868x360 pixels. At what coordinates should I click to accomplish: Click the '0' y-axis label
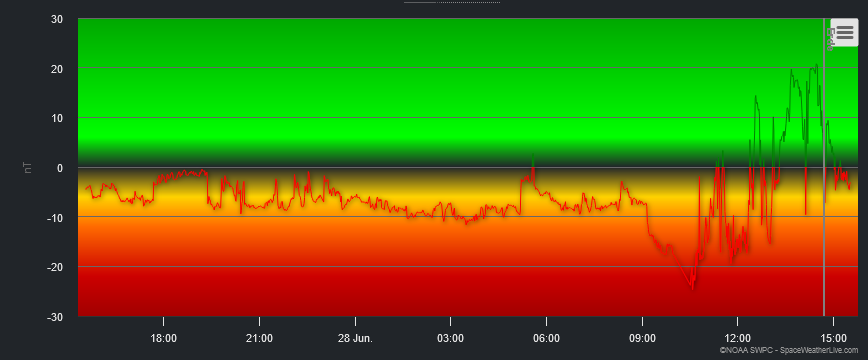[x=60, y=168]
